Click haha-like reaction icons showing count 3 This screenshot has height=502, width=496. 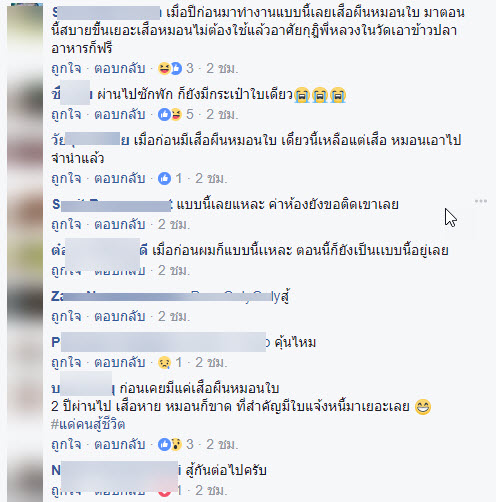pos(170,68)
